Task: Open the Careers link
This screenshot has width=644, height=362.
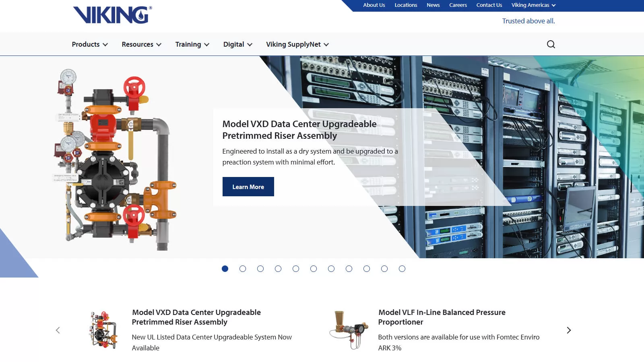Action: pyautogui.click(x=458, y=5)
